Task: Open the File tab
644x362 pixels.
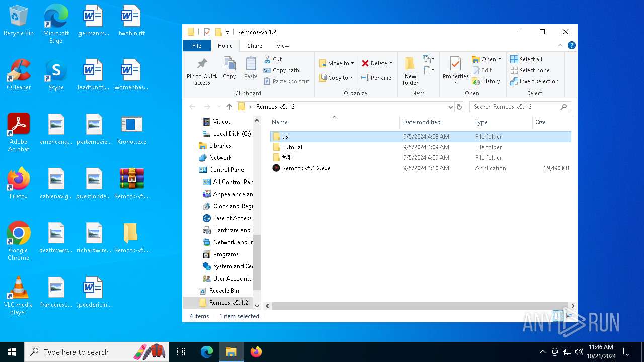Action: click(197, 46)
